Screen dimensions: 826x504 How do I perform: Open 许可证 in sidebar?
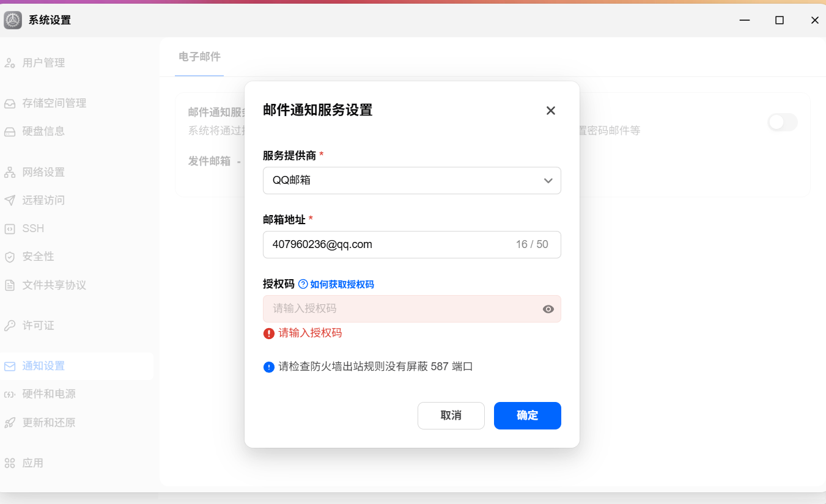pyautogui.click(x=77, y=326)
